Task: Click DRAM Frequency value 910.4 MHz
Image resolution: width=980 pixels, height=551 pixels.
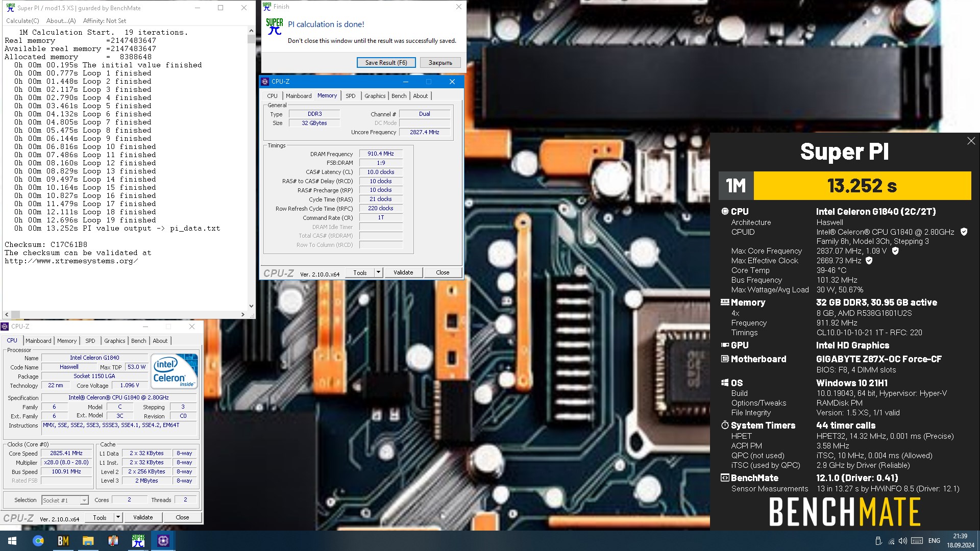Action: point(381,154)
